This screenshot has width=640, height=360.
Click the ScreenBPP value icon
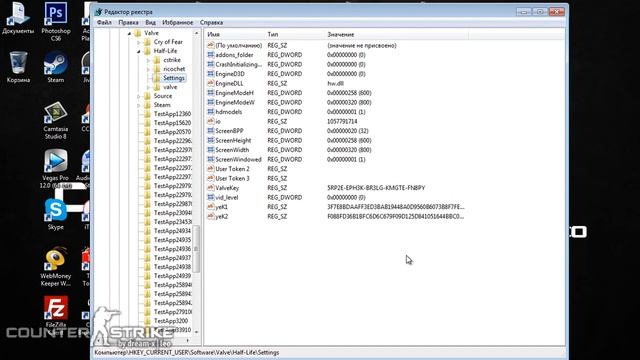[x=211, y=131]
